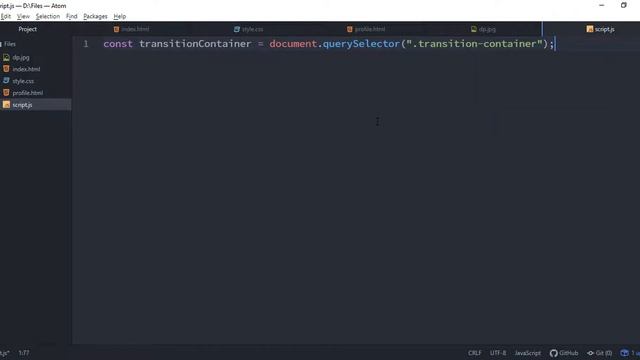Open the Edit menu
Image resolution: width=640 pixels, height=360 pixels.
[x=6, y=16]
